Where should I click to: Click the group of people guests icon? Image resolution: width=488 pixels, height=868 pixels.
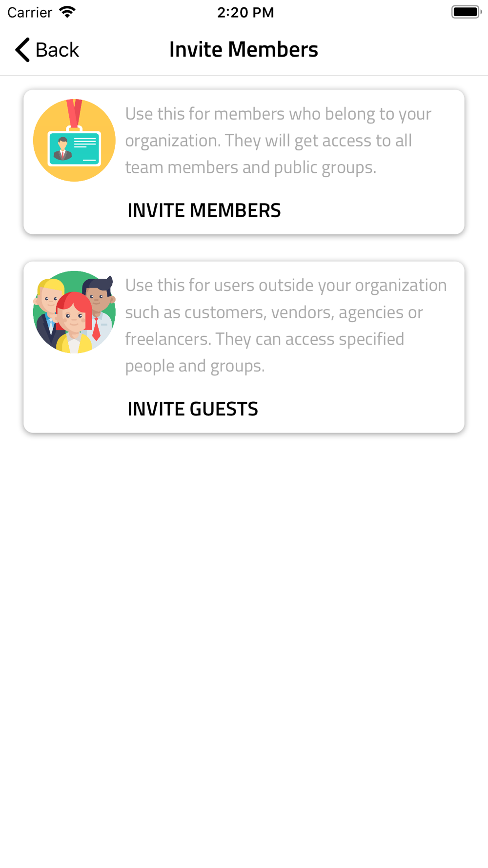[74, 312]
